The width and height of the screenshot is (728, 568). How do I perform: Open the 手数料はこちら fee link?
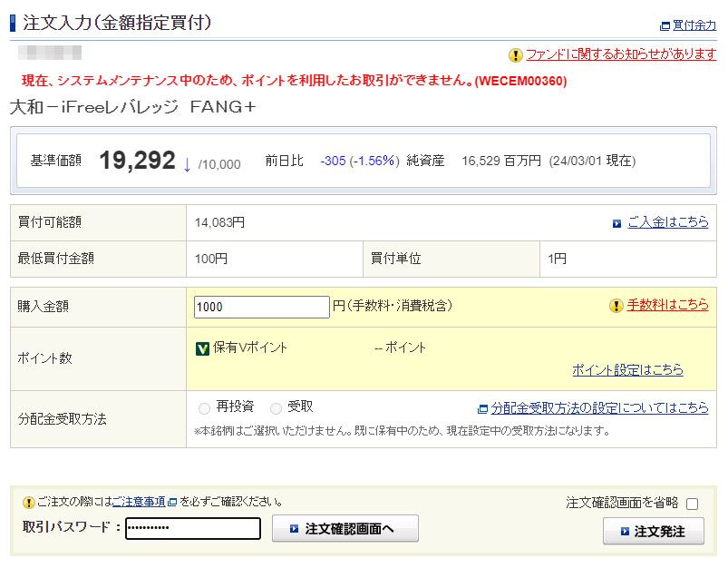[x=668, y=306]
